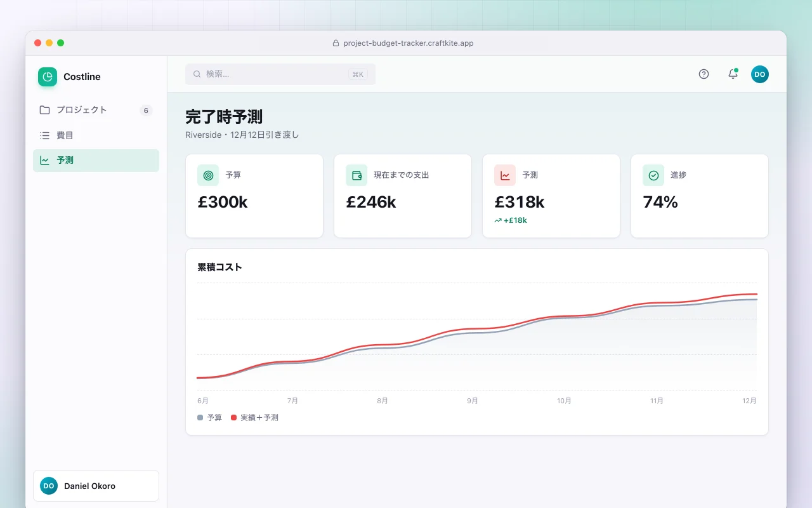Image resolution: width=812 pixels, height=508 pixels.
Task: Click the ⌘K shortcut badge
Action: [x=358, y=74]
